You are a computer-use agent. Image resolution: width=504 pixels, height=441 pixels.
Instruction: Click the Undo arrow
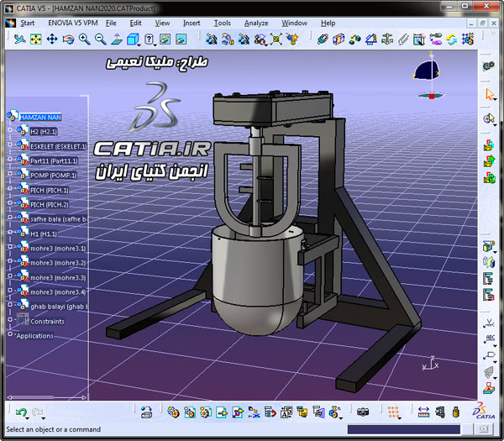[x=21, y=412]
